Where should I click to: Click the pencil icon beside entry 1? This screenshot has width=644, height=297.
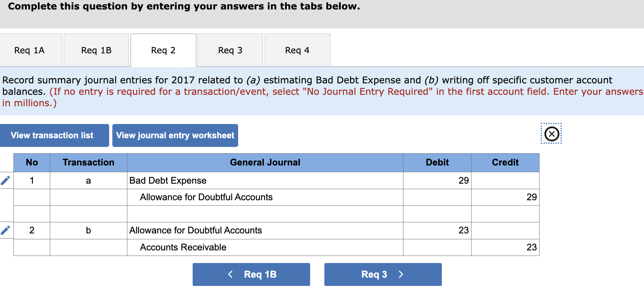[x=6, y=180]
